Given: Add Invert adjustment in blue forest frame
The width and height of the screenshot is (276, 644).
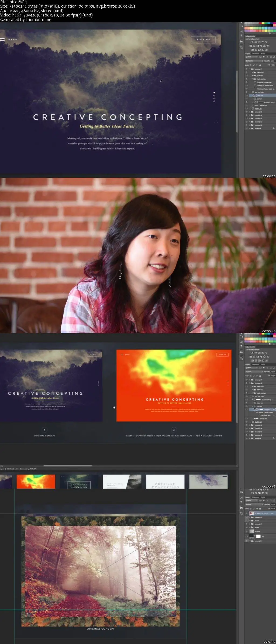Looking at the screenshot, I should pos(253,50).
